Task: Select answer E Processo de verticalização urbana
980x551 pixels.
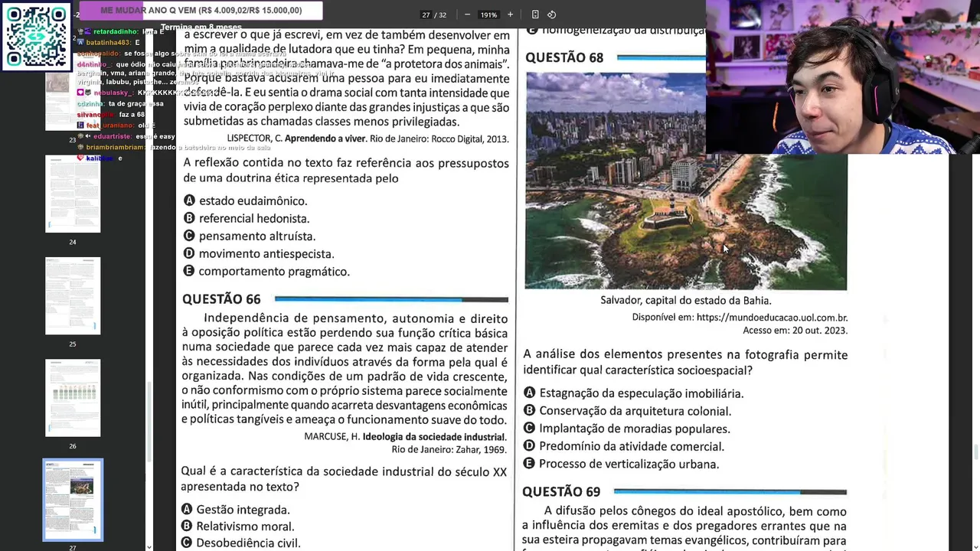Action: [x=621, y=464]
